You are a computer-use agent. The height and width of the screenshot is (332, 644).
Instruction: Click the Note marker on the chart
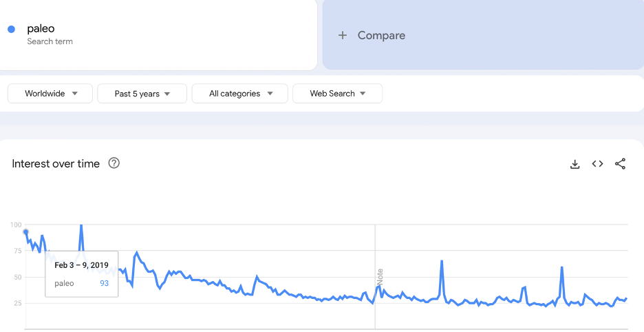click(x=380, y=276)
